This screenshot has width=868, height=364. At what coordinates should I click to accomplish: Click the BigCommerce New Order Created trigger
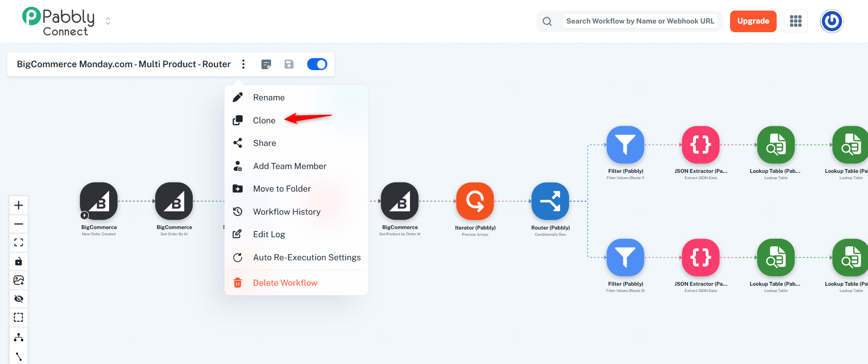(99, 201)
